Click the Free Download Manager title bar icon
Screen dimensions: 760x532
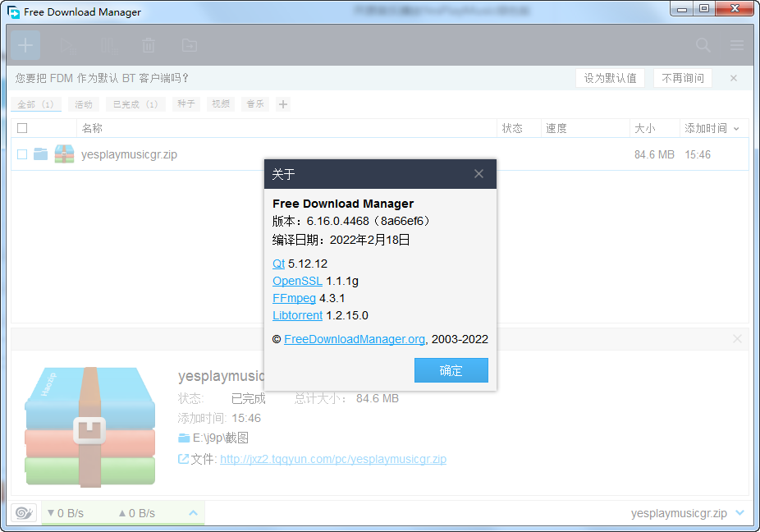pos(14,11)
